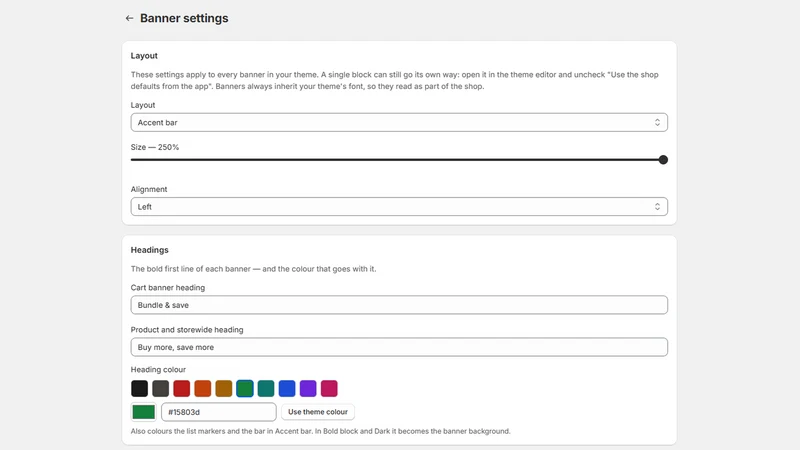Select the purple heading colour swatch
Image resolution: width=800 pixels, height=450 pixels.
pyautogui.click(x=308, y=388)
